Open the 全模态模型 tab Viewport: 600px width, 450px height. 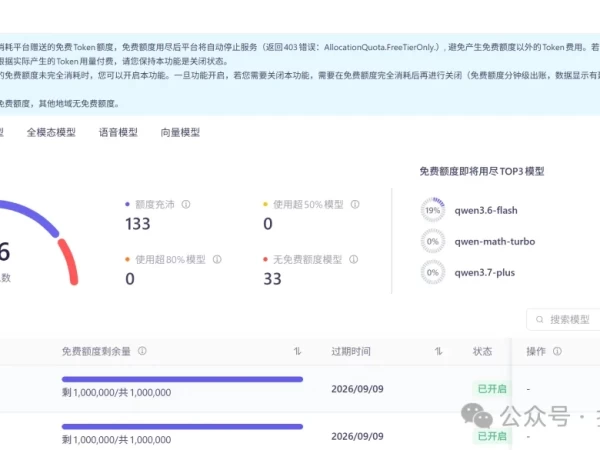[51, 132]
